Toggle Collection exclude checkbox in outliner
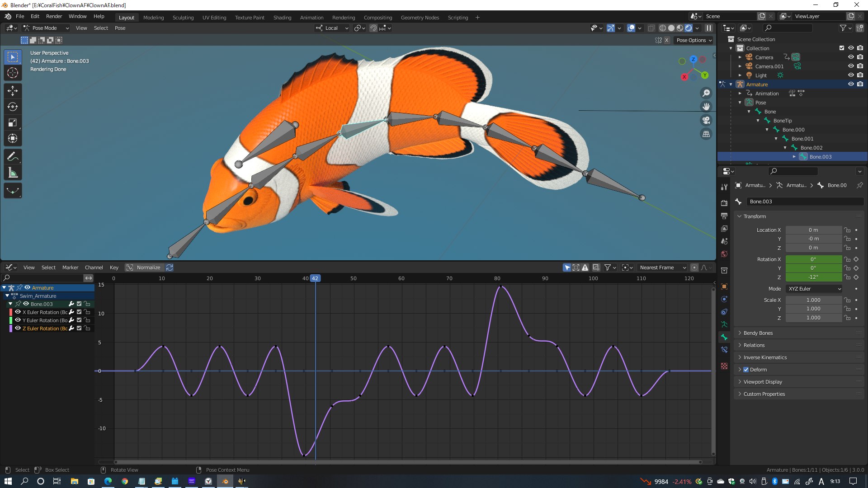The height and width of the screenshot is (488, 868). coord(841,48)
